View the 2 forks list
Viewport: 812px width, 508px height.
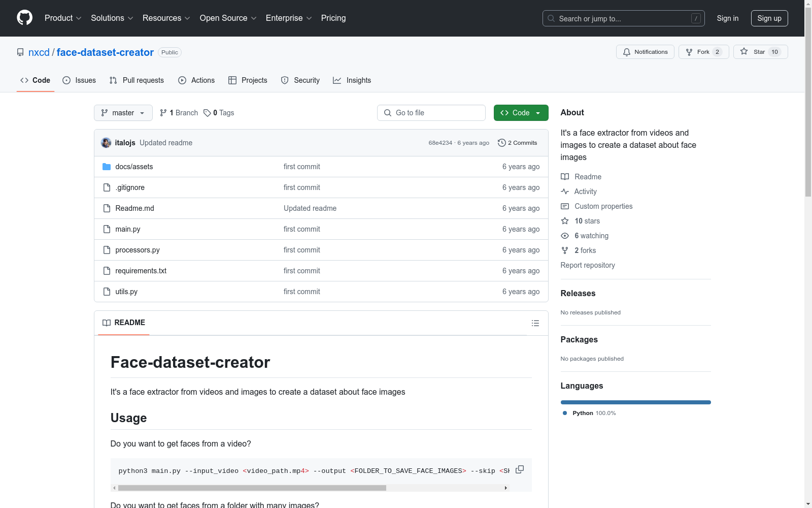pos(579,250)
